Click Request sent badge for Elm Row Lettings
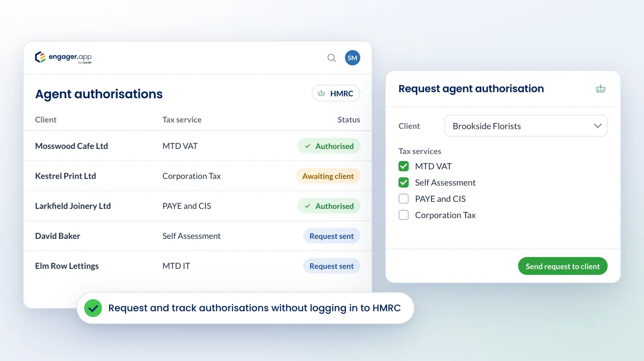644x361 pixels. tap(331, 266)
